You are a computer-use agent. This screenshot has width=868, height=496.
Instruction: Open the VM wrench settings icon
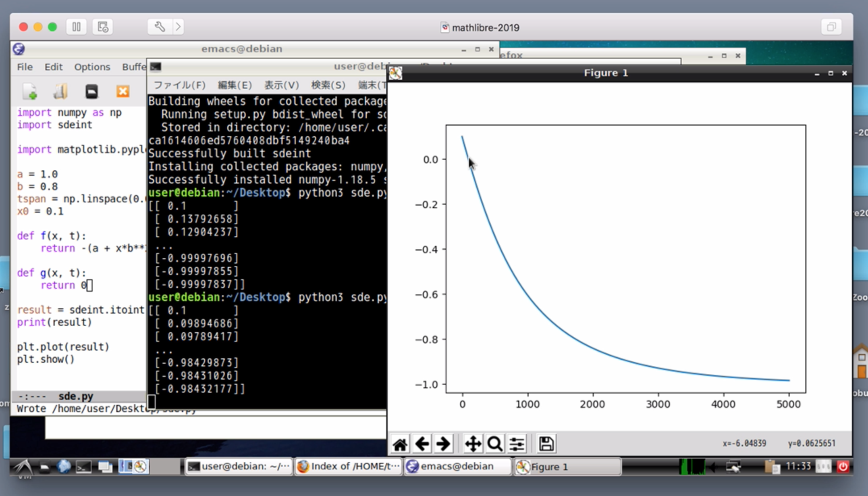pos(160,27)
